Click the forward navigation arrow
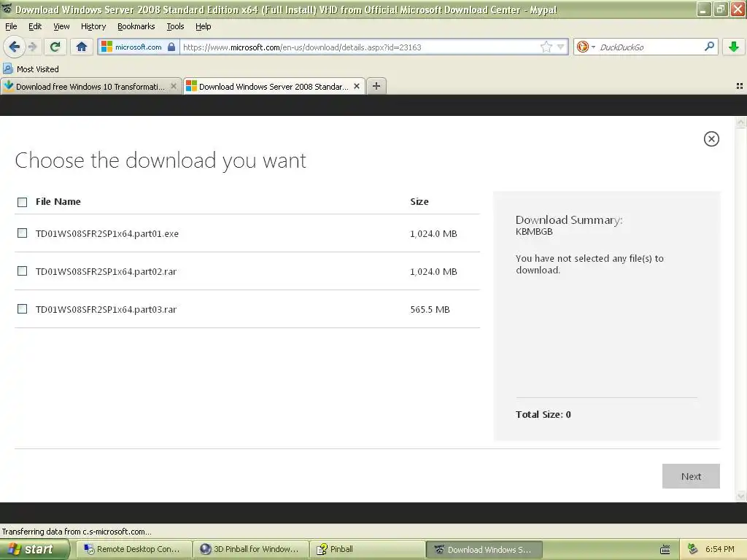 click(x=32, y=47)
